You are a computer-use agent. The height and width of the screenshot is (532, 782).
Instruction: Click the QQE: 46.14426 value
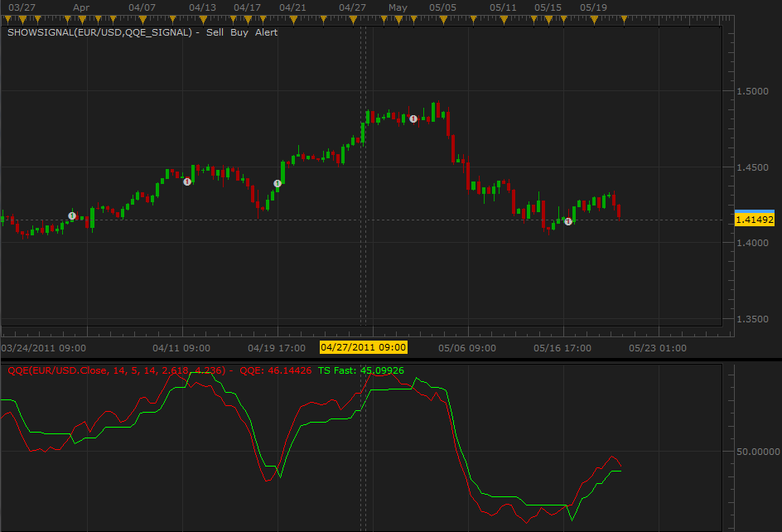pyautogui.click(x=275, y=370)
